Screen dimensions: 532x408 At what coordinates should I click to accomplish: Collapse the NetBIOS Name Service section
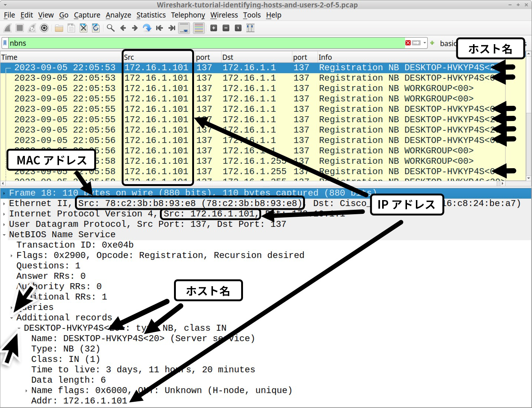[4, 234]
